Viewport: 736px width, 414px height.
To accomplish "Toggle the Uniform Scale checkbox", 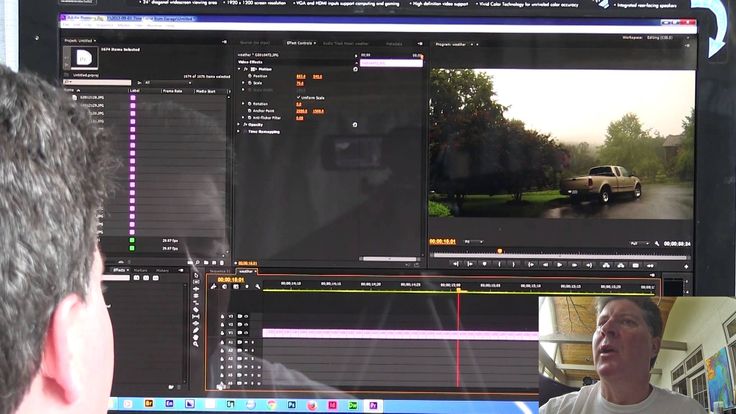I will 299,97.
